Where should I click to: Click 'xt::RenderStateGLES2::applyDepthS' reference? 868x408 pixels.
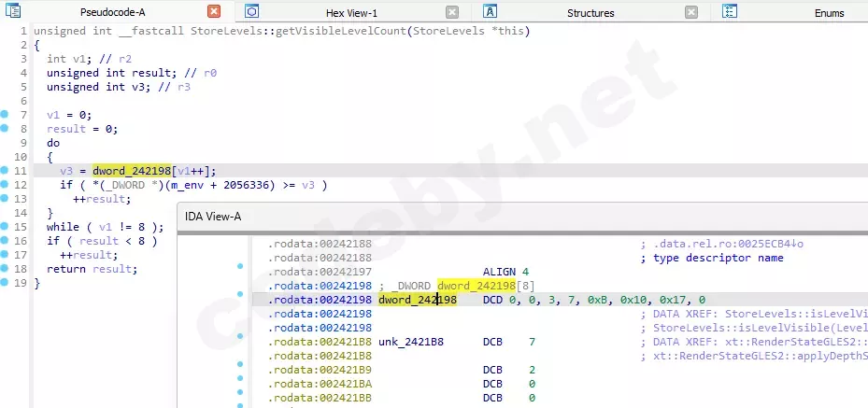[x=760, y=357]
